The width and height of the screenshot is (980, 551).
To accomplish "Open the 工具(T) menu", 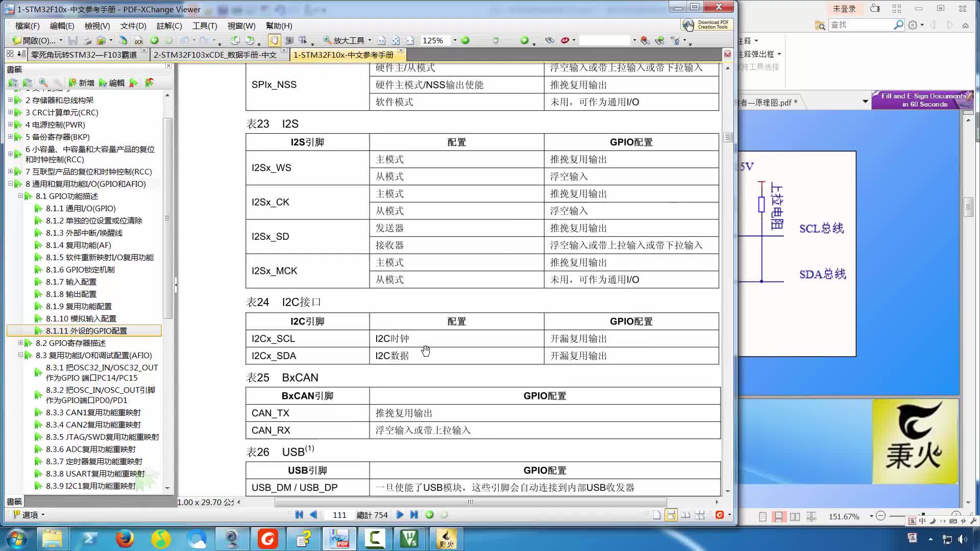I will (205, 26).
